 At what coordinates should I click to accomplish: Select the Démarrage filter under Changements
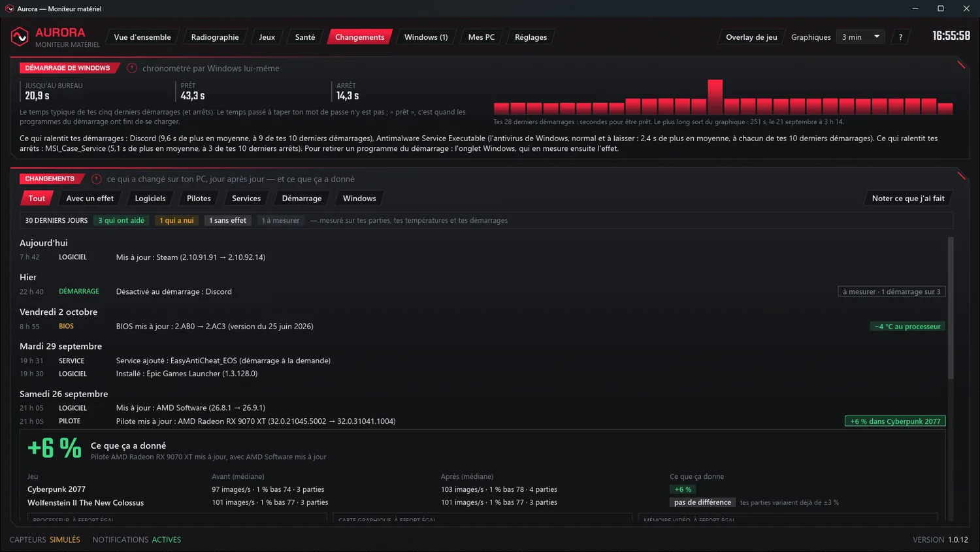pos(302,199)
